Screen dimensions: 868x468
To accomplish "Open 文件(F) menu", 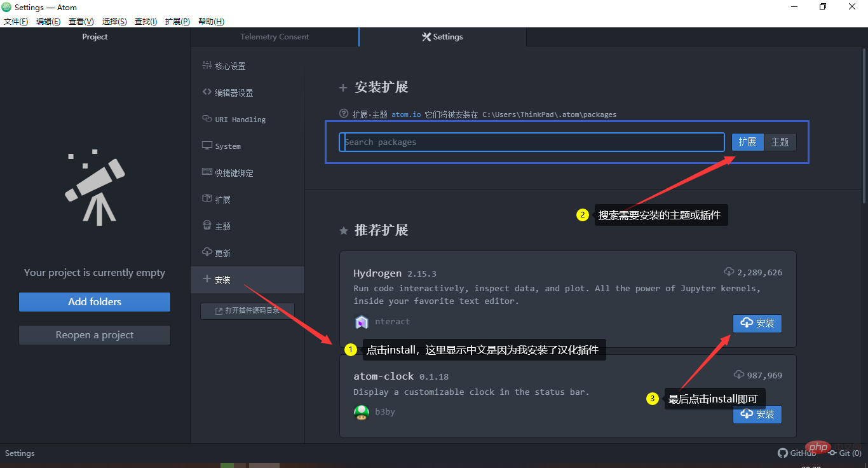I will [16, 22].
